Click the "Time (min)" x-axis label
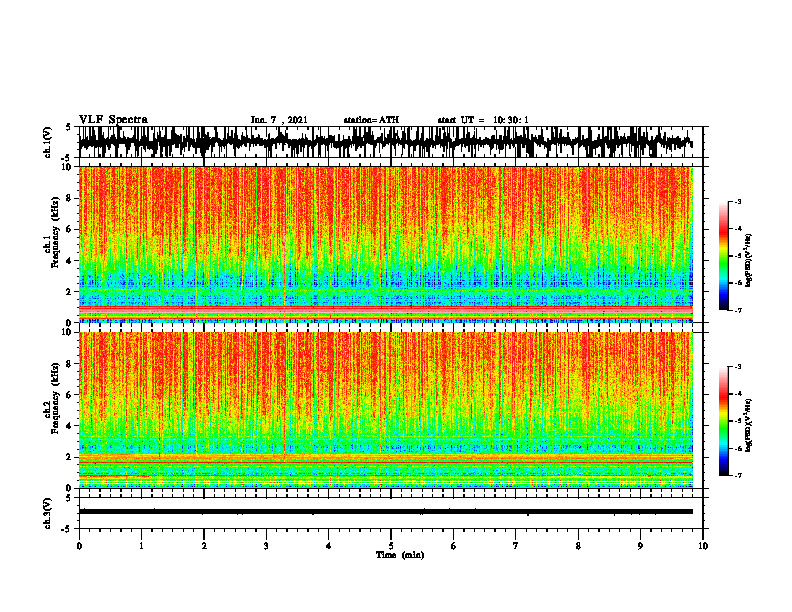Viewport: 792px width, 612px height. (x=400, y=555)
